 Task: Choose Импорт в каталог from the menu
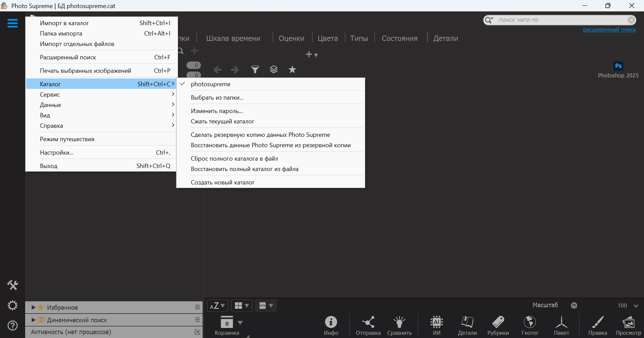coord(101,23)
